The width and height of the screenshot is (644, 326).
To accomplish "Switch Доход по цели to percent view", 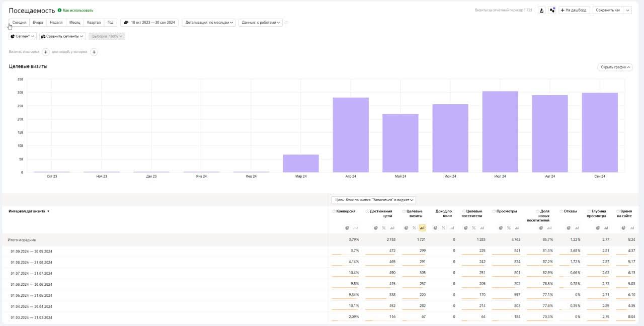I will [443, 228].
